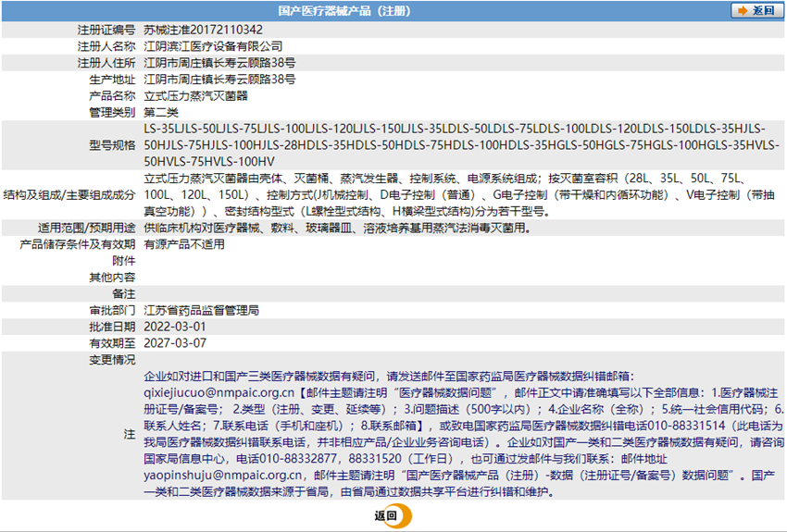This screenshot has width=787, height=532.
Task: Click the intended use text 供临床机构对医疗器械
Action: click(337, 229)
